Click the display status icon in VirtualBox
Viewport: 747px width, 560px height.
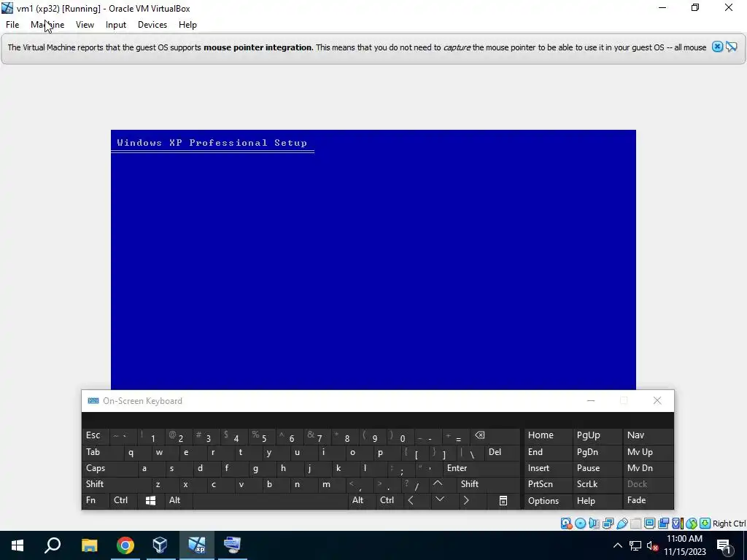click(x=649, y=524)
